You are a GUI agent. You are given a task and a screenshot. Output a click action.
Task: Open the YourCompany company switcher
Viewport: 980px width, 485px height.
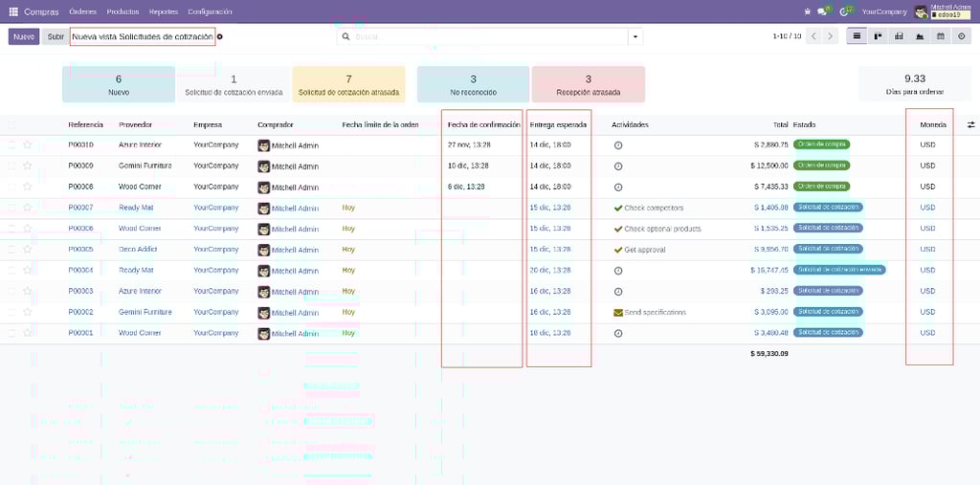(884, 11)
